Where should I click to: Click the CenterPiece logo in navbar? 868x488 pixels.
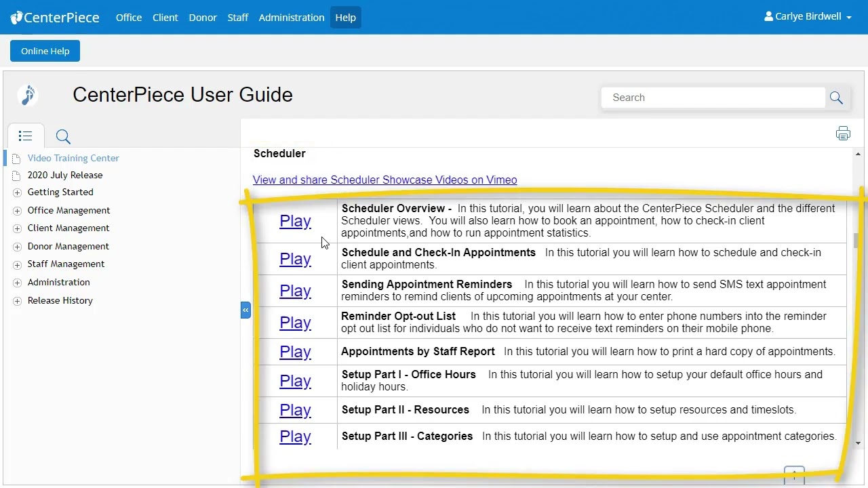pyautogui.click(x=55, y=17)
